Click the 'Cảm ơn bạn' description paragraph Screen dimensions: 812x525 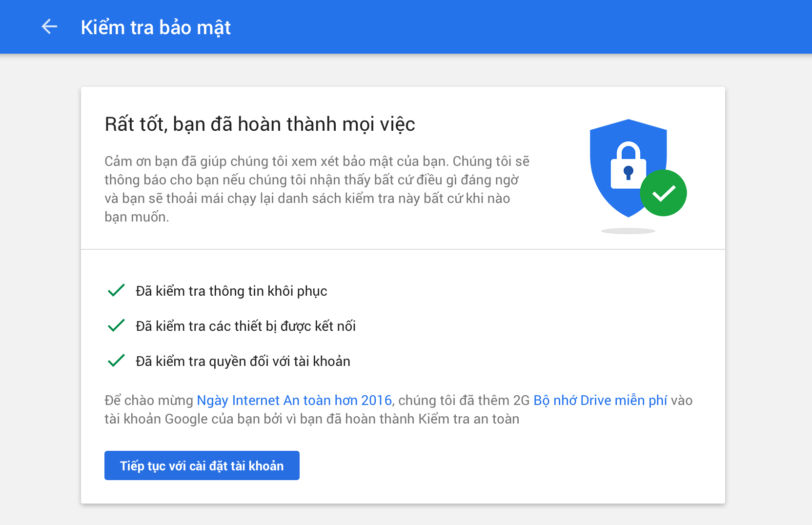tap(312, 189)
